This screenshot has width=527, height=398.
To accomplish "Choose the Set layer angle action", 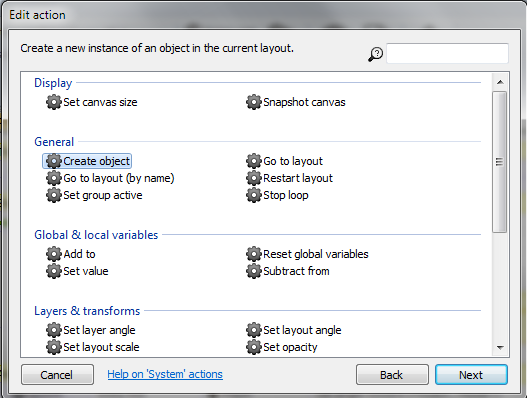I will [x=91, y=330].
